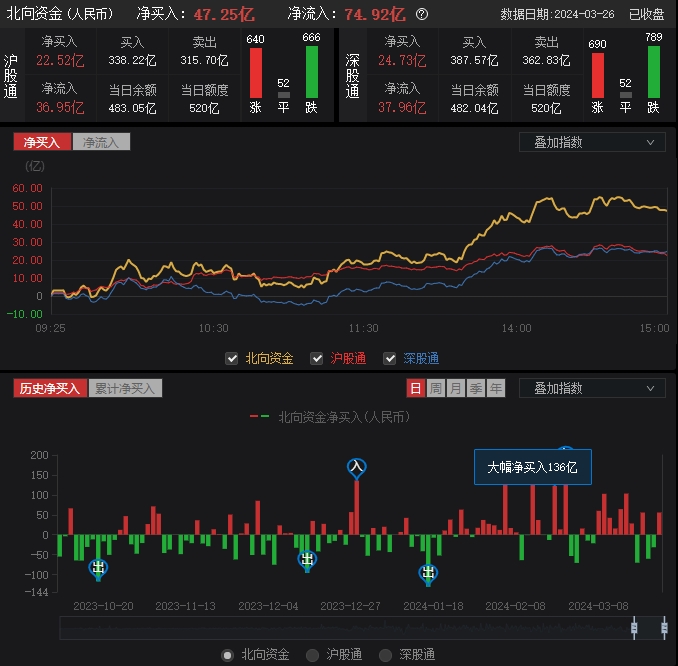
Task: Open the upper 叠加指数 dropdown
Action: 592,142
